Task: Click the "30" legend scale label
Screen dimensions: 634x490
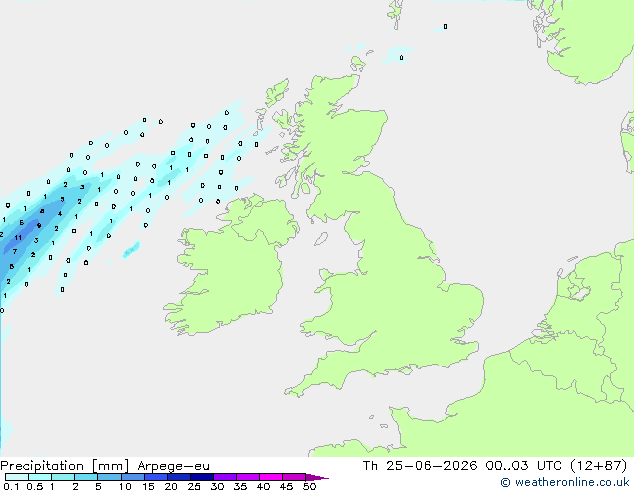Action: (217, 486)
